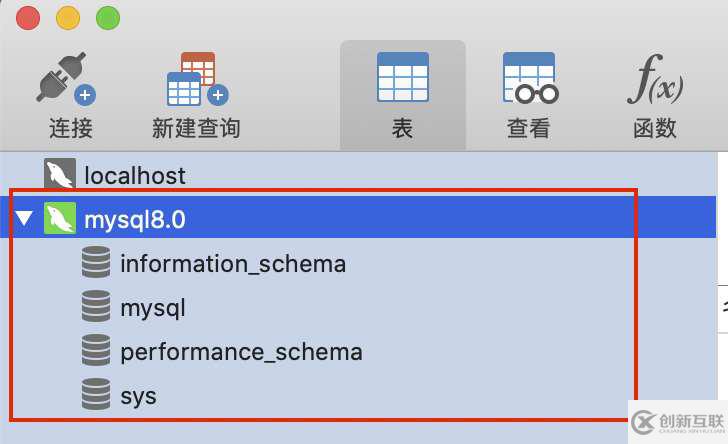Select the localhost connection label

point(134,175)
